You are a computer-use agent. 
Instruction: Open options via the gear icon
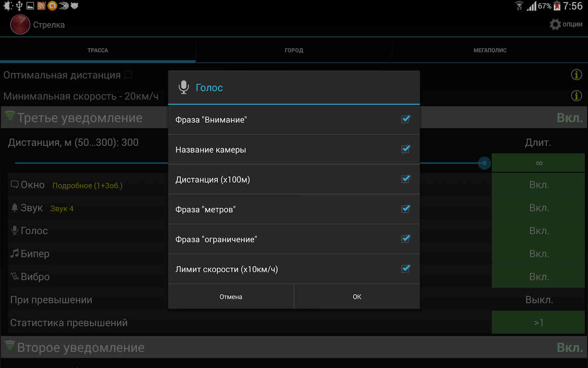[x=555, y=24]
